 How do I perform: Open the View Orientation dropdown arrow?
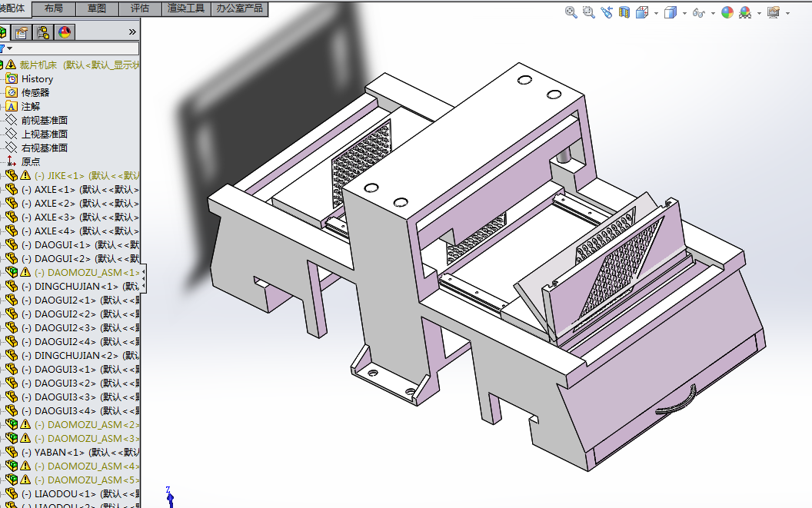coord(655,12)
